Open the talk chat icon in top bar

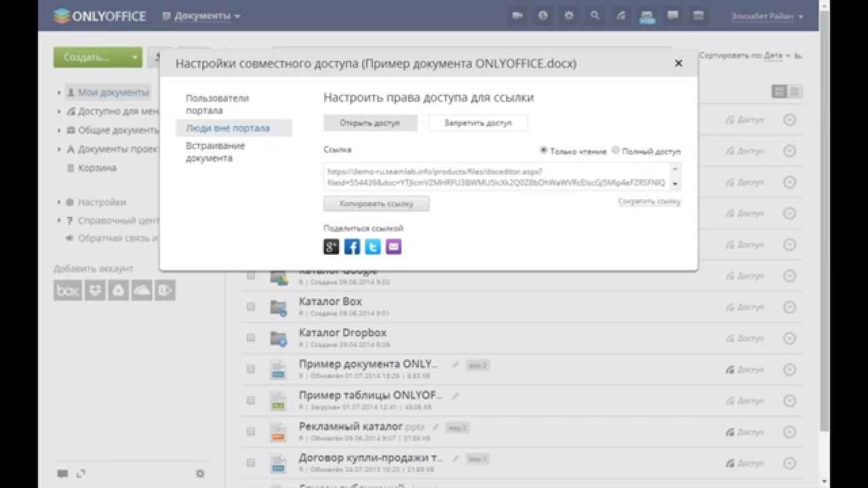(x=673, y=16)
